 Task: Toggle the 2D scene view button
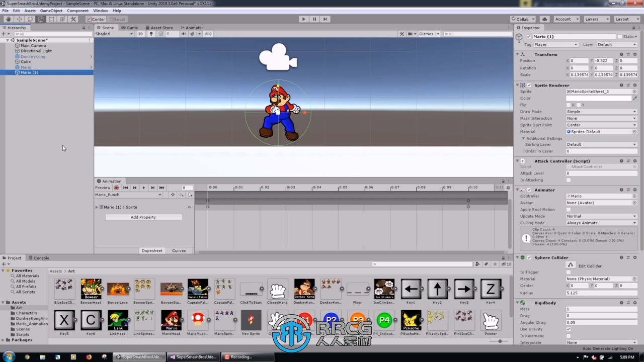click(x=140, y=34)
